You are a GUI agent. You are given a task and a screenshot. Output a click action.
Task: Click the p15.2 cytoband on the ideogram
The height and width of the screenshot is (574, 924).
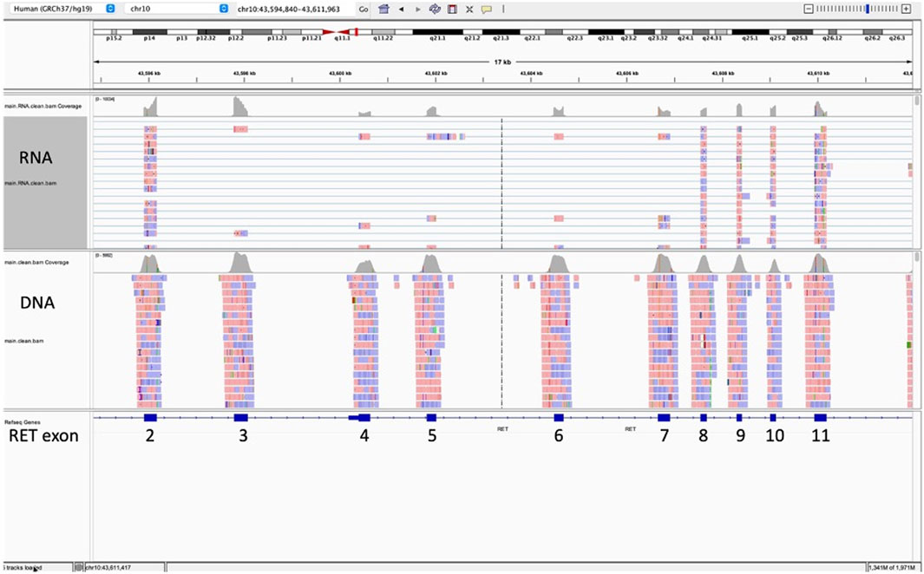pyautogui.click(x=113, y=31)
